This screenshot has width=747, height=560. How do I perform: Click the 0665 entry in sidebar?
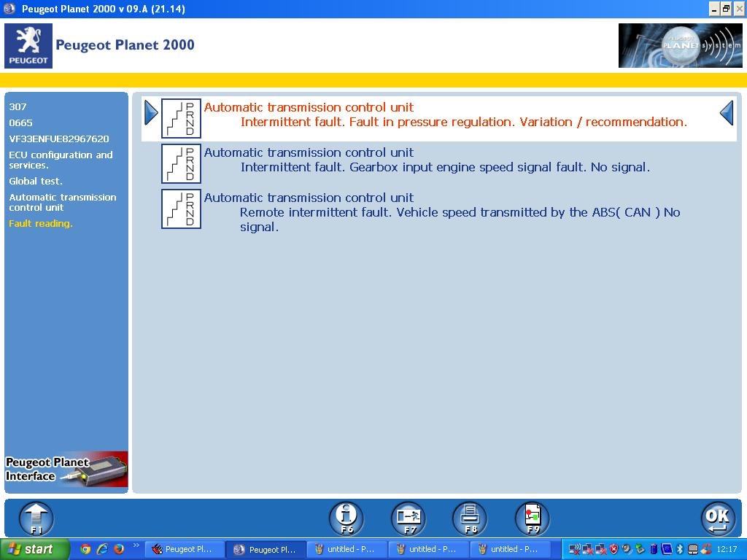coord(20,122)
